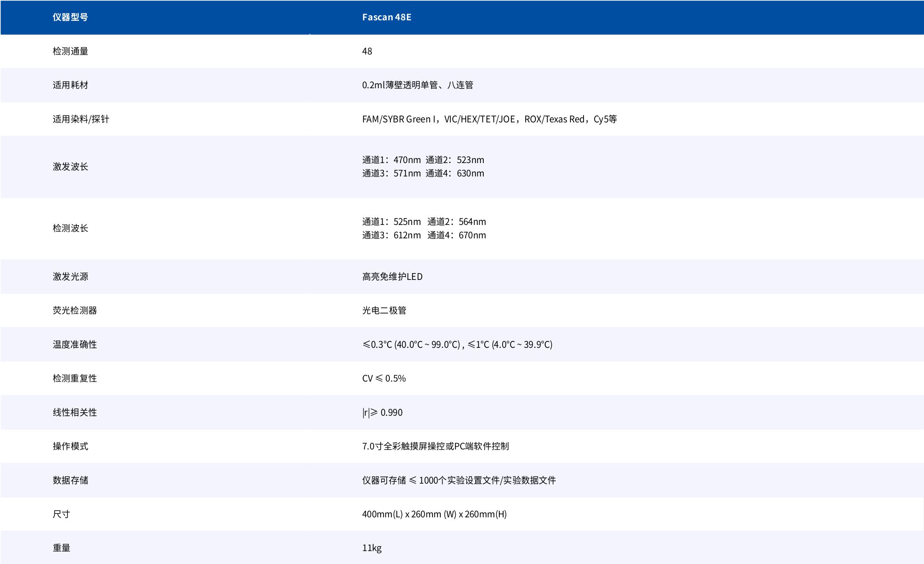Select the '|r|≥ 0.990' value
This screenshot has width=924, height=564.
pyautogui.click(x=383, y=412)
